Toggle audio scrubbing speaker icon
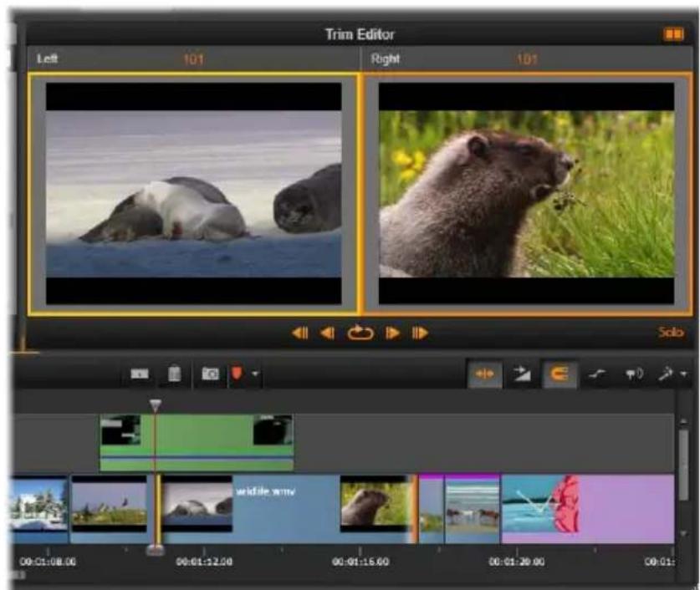This screenshot has height=590, width=700. 634,374
